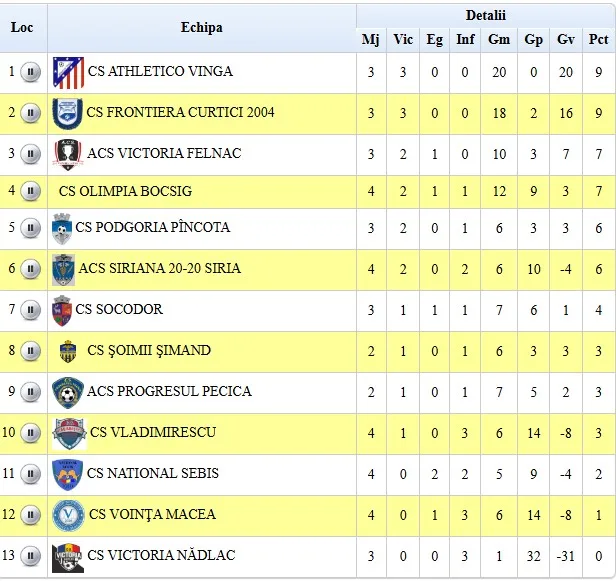Screen dimensions: 616x581
Task: Open the CS NATIONAL SEBIS team name
Action: pos(152,473)
